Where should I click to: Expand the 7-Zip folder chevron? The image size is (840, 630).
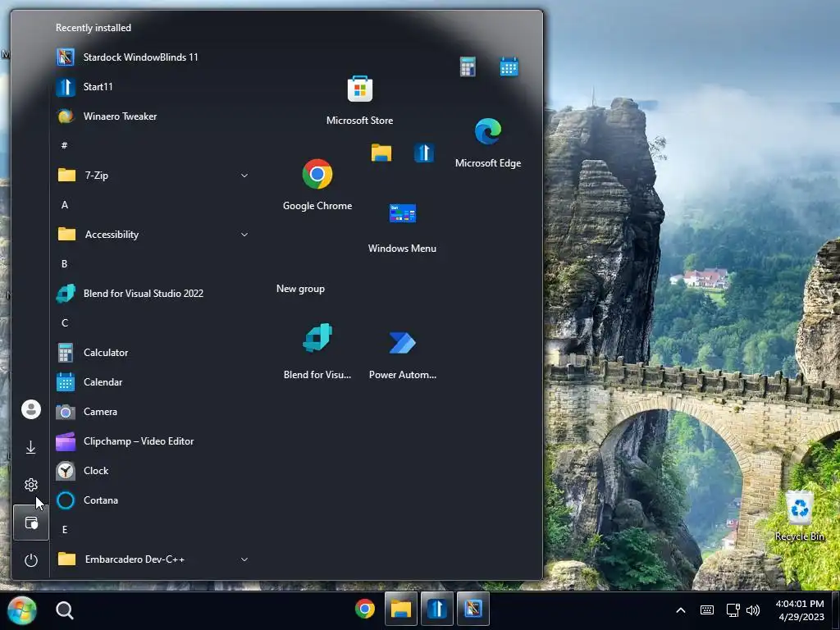point(244,176)
